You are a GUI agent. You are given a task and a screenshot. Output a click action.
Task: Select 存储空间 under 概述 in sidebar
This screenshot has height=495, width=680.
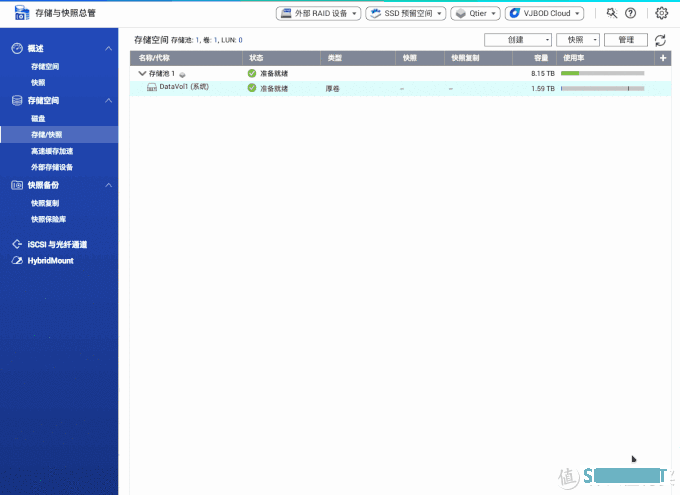[45, 66]
